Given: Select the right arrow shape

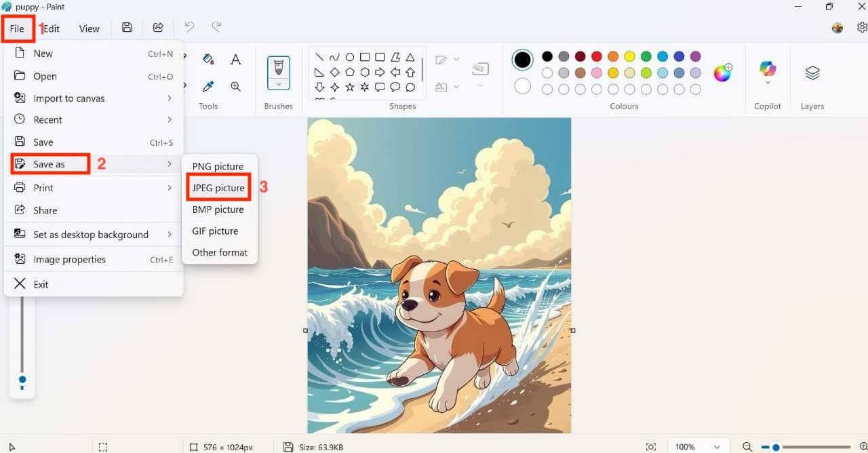Looking at the screenshot, I should click(x=380, y=72).
